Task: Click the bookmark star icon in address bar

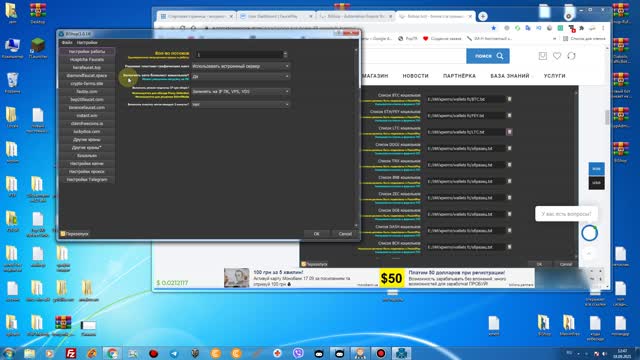Action: pyautogui.click(x=494, y=28)
